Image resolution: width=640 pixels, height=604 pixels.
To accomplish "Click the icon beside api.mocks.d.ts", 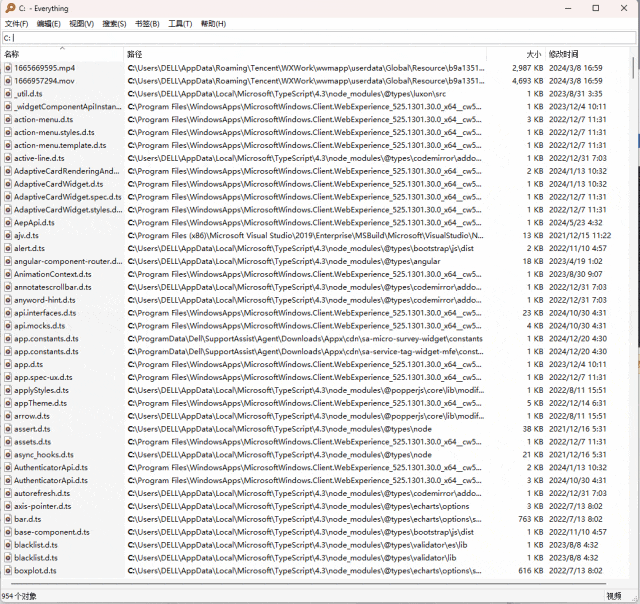I will pos(8,326).
